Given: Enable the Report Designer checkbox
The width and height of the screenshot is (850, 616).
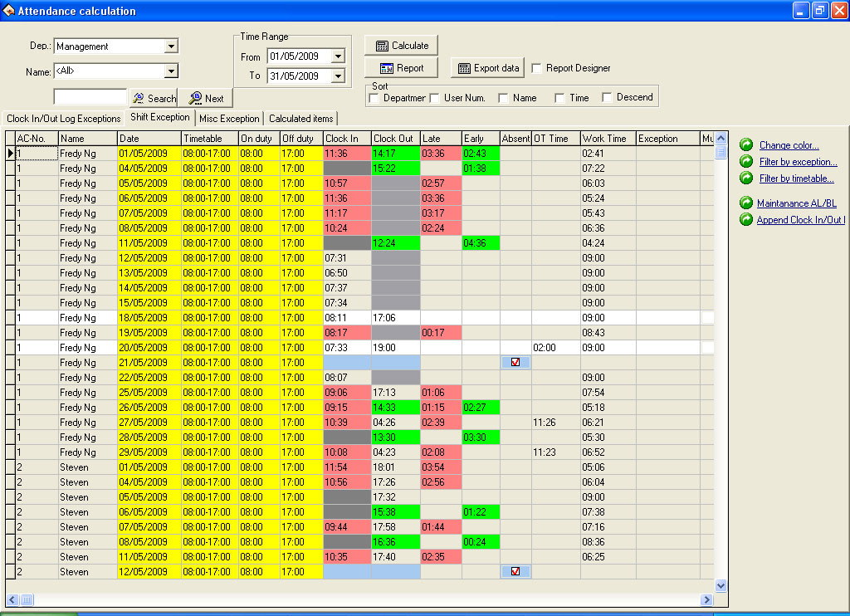Looking at the screenshot, I should click(x=537, y=68).
